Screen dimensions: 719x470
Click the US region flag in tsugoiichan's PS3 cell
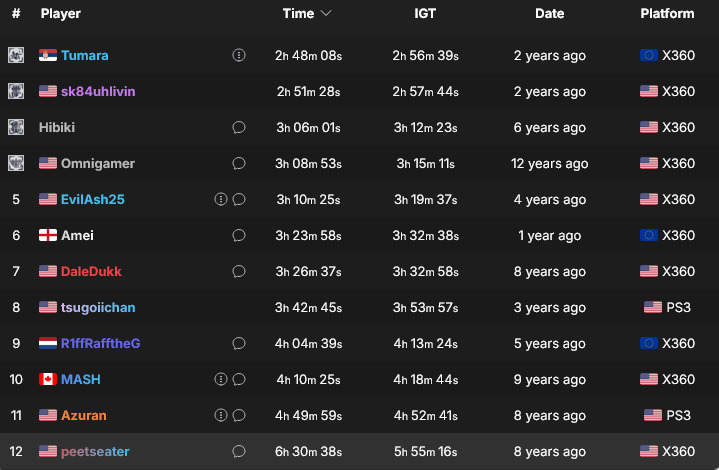[x=653, y=307]
